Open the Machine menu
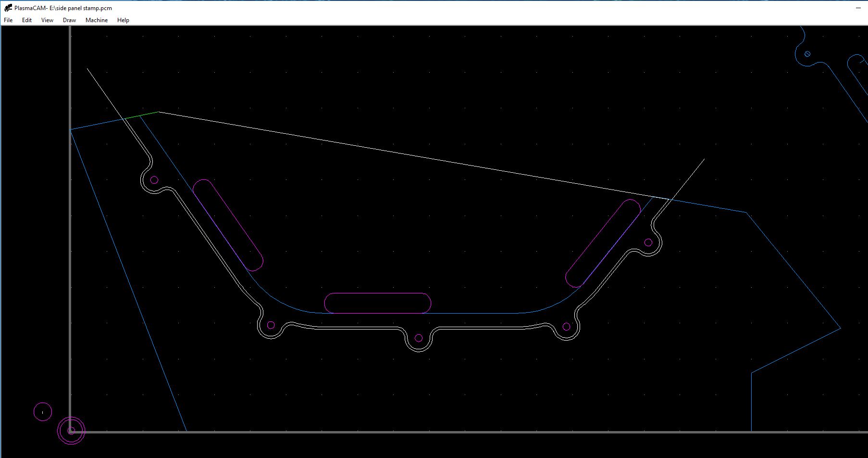Viewport: 868px width, 458px height. (x=97, y=20)
